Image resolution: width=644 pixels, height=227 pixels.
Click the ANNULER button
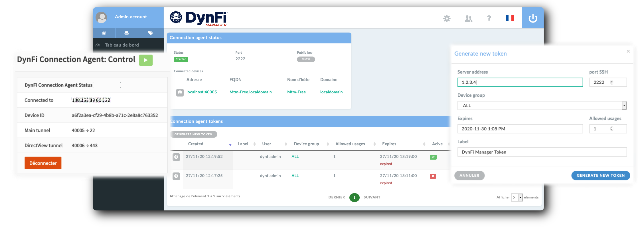(469, 176)
